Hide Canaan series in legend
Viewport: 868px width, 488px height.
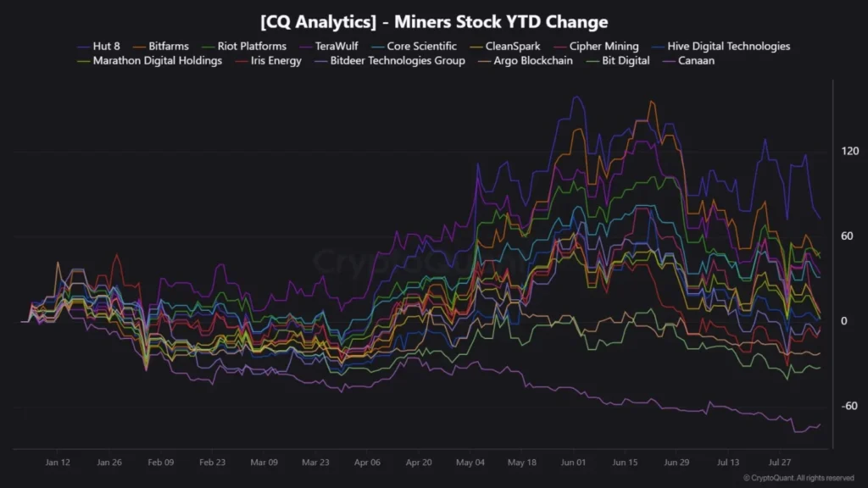(x=688, y=61)
